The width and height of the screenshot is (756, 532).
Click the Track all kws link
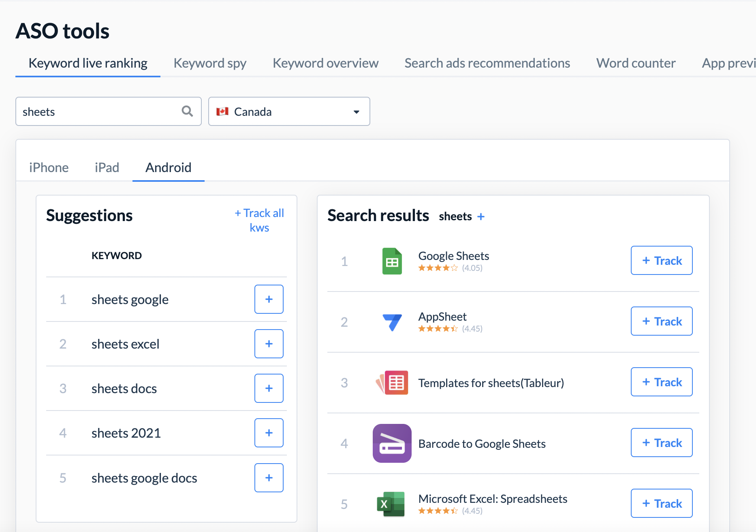click(x=259, y=220)
